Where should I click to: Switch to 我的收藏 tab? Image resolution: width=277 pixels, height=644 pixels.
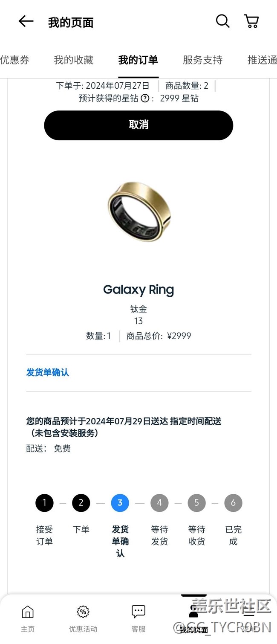pyautogui.click(x=73, y=60)
